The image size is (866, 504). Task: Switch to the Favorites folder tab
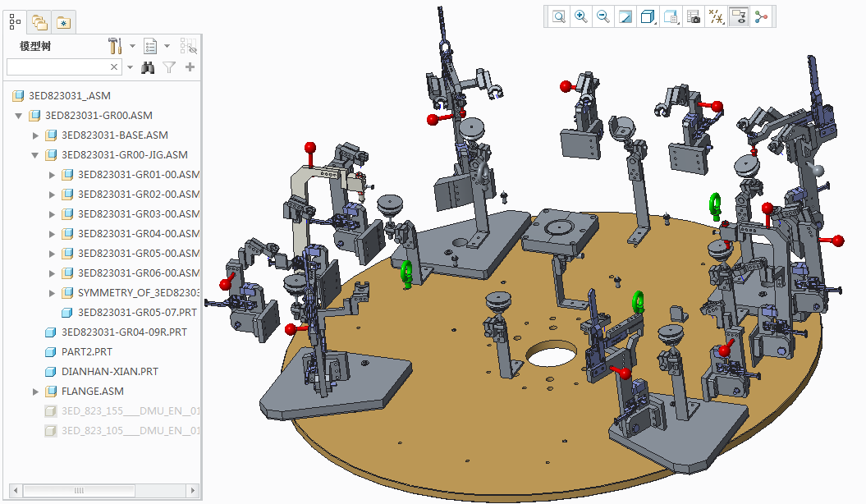(x=63, y=22)
